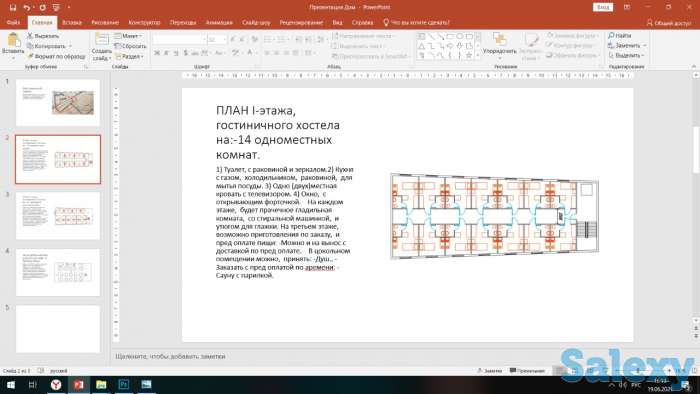Toggle bold formatting (Ж)
The image size is (700, 394).
157,53
